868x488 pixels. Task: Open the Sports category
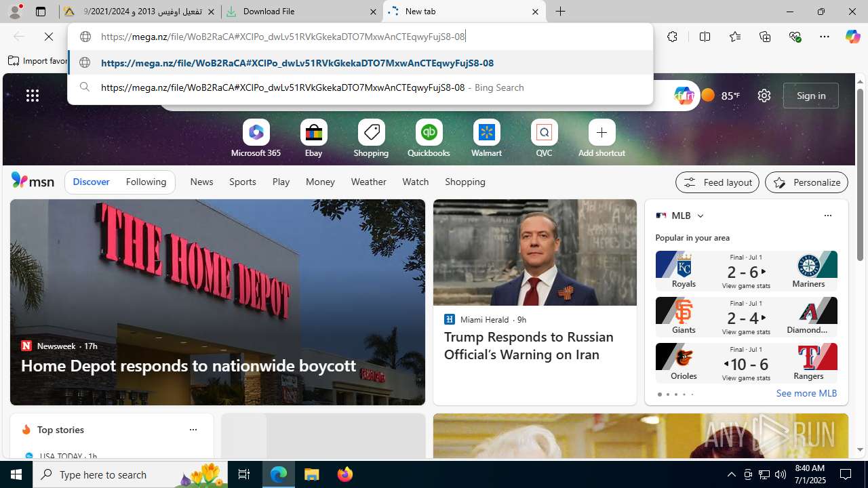242,182
